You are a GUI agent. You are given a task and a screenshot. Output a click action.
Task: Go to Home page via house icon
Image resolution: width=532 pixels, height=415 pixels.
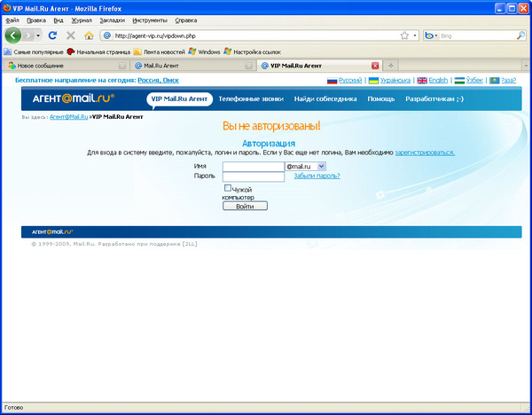pos(89,35)
